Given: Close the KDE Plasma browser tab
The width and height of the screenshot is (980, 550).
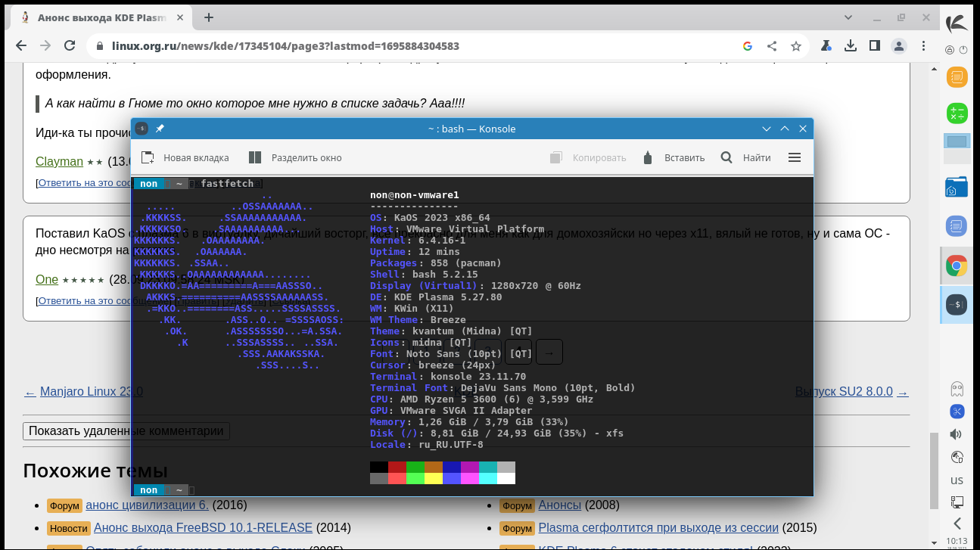Looking at the screenshot, I should pos(180,17).
